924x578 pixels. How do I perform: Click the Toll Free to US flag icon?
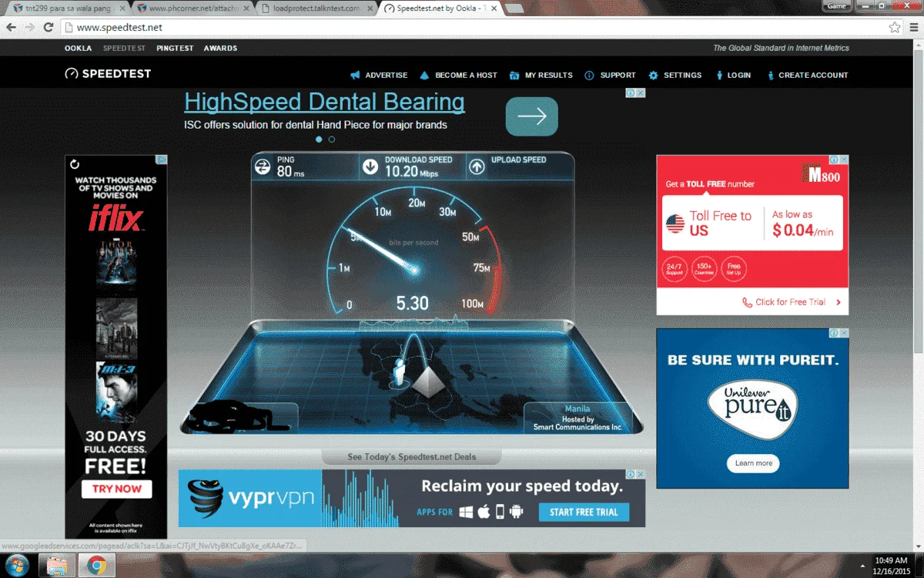(675, 224)
